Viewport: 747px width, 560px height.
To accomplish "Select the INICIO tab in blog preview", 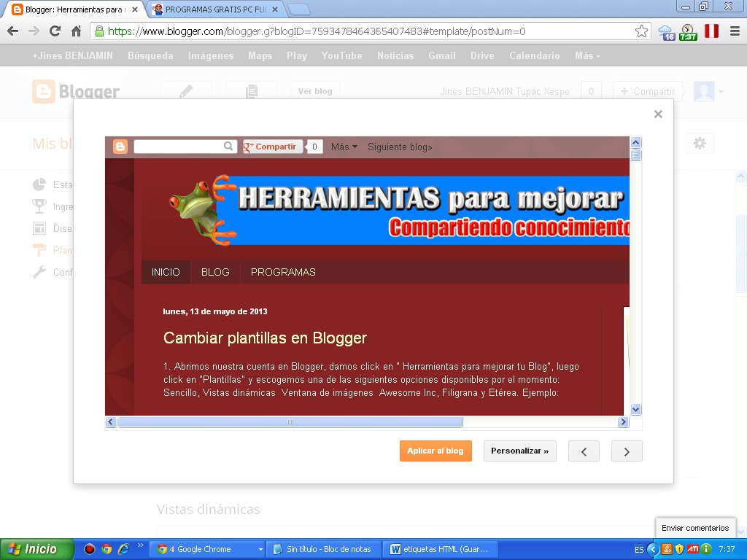I will pos(166,272).
